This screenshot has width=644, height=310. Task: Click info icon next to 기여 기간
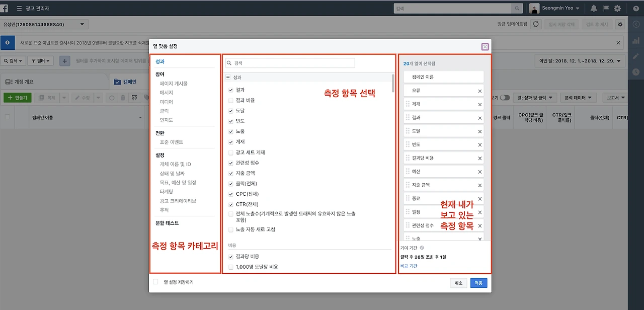coord(422,248)
